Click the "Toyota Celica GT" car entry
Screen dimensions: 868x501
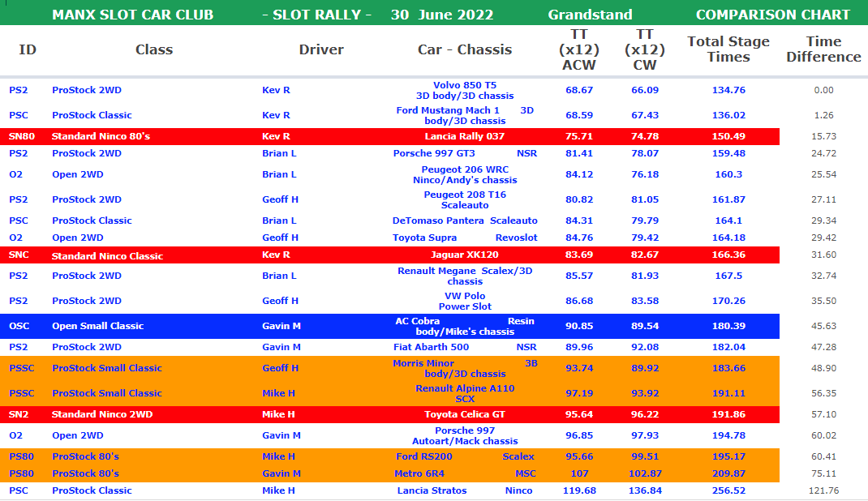click(464, 414)
